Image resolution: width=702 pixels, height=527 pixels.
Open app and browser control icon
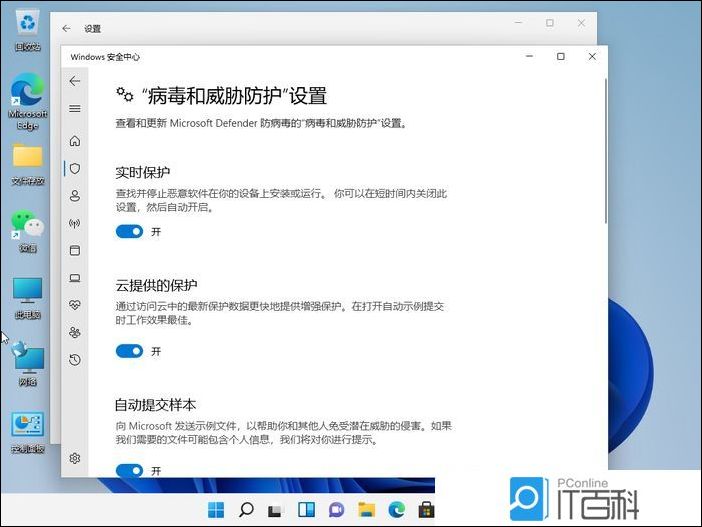pos(75,250)
